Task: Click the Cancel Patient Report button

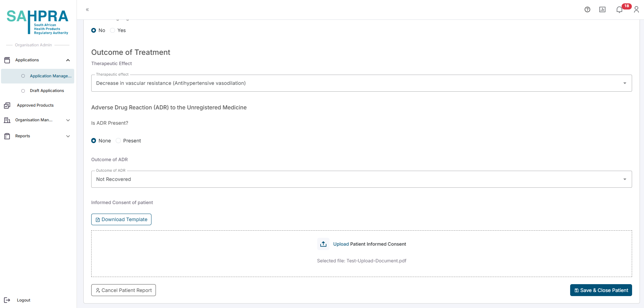Action: pos(124,290)
